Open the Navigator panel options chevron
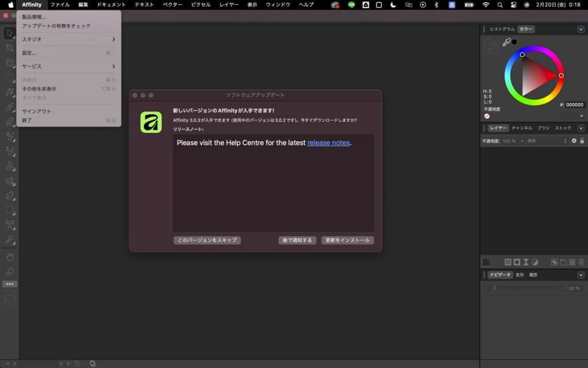The width and height of the screenshot is (588, 368). (x=581, y=275)
